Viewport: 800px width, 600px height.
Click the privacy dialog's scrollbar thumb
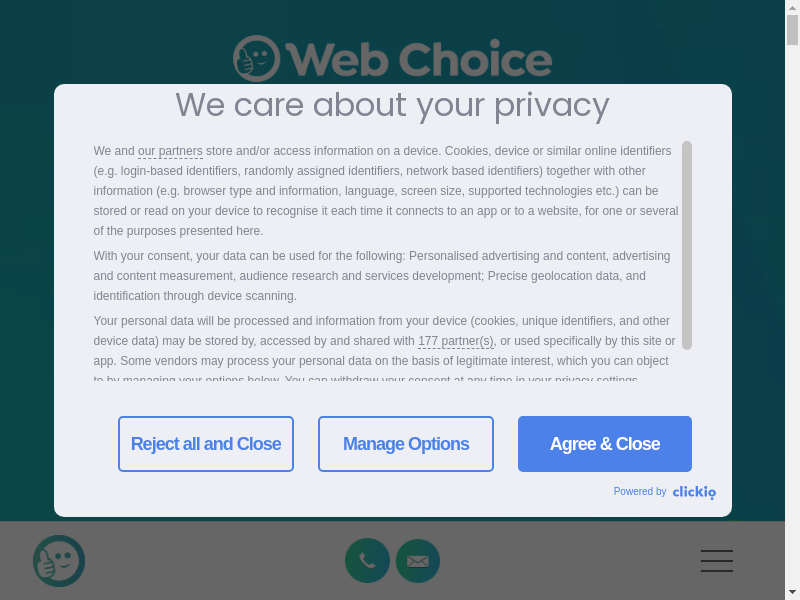tap(687, 245)
